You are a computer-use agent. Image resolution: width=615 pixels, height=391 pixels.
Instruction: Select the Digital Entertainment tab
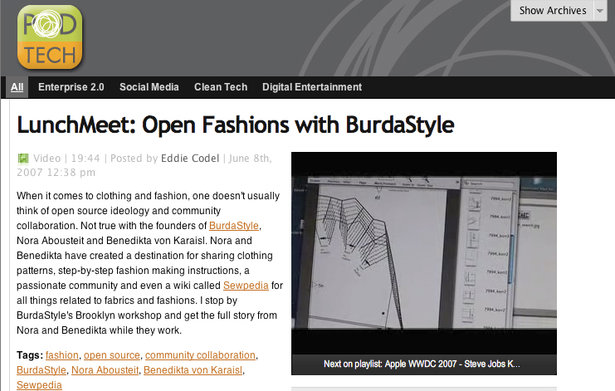coord(312,87)
